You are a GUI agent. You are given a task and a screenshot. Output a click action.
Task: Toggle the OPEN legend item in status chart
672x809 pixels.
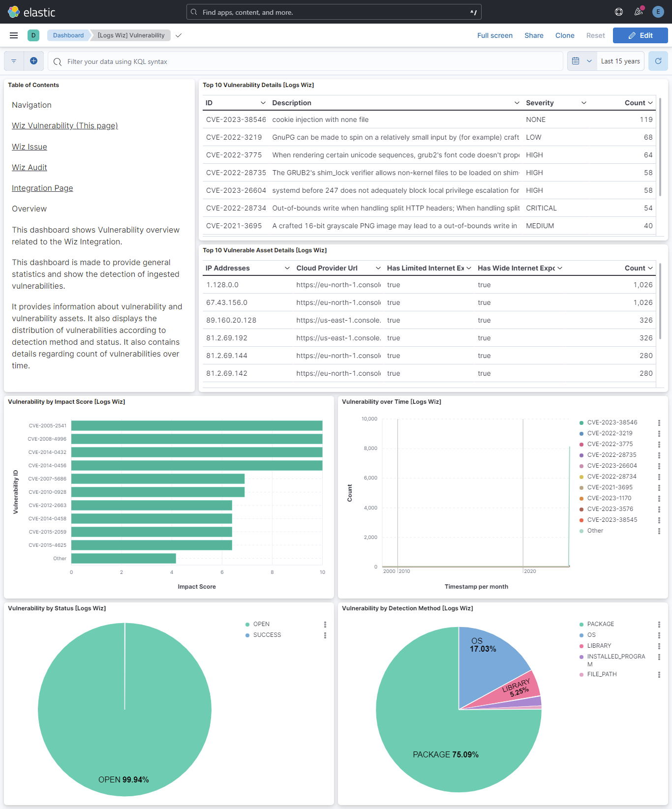coord(261,624)
